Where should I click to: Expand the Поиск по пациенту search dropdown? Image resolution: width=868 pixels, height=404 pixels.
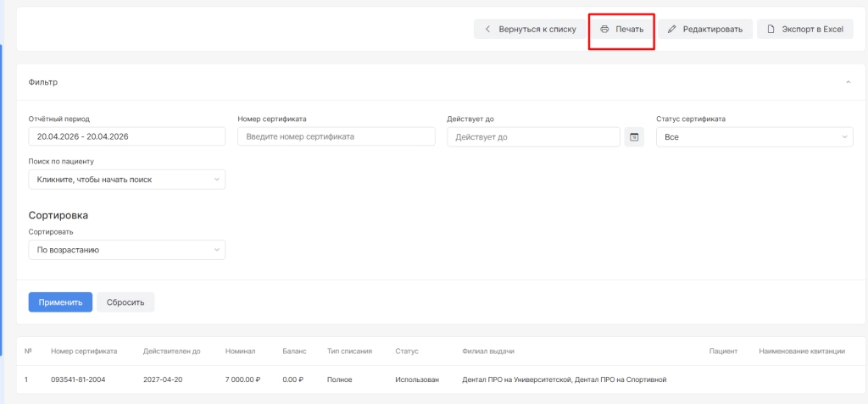[x=126, y=180]
